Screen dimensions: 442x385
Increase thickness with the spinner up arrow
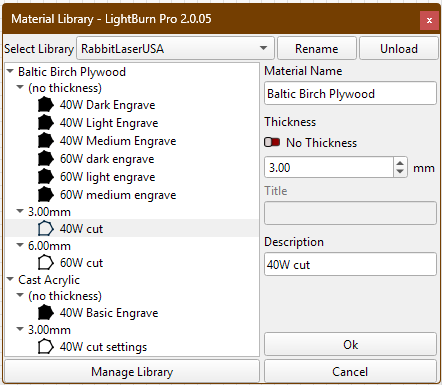pyautogui.click(x=400, y=163)
